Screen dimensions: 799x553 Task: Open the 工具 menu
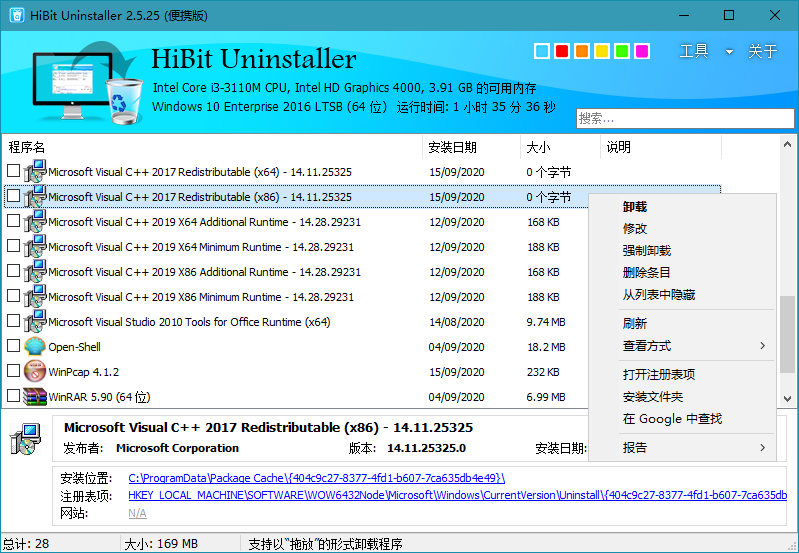[x=694, y=51]
